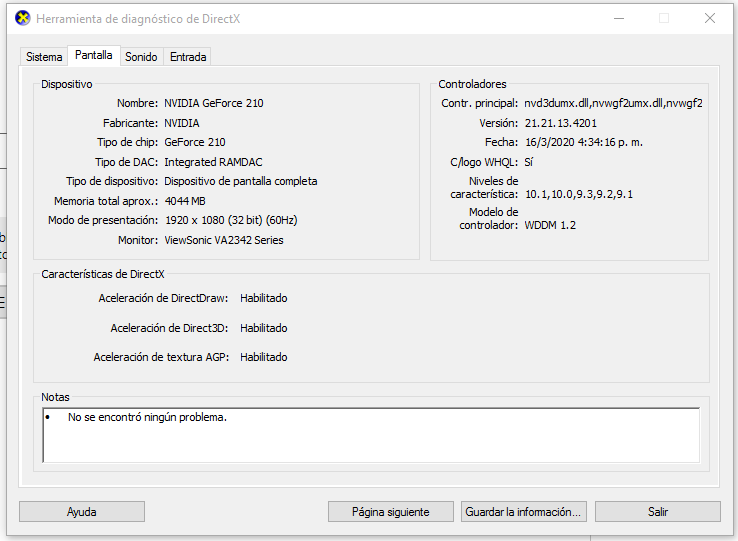Click the driver list 'nvd3dumx.dll,nvwgf2umx.dll'
738x541 pixels.
613,103
